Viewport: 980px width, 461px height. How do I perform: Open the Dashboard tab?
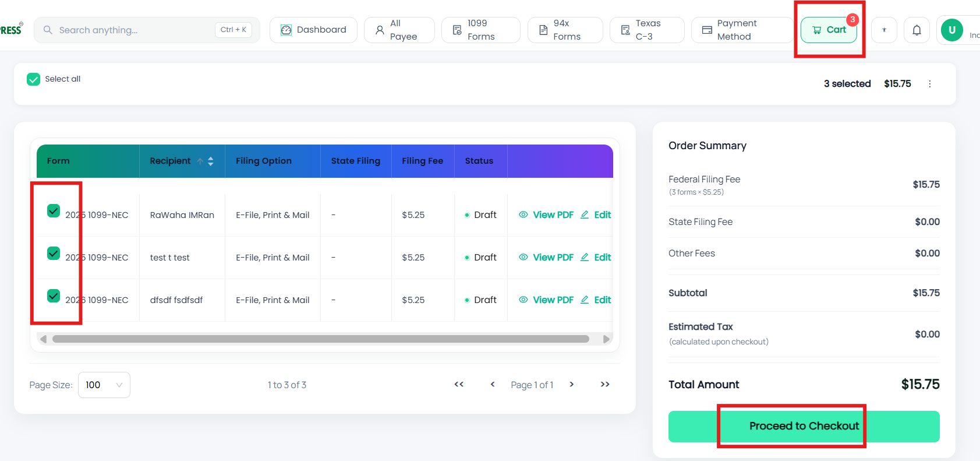[x=313, y=30]
